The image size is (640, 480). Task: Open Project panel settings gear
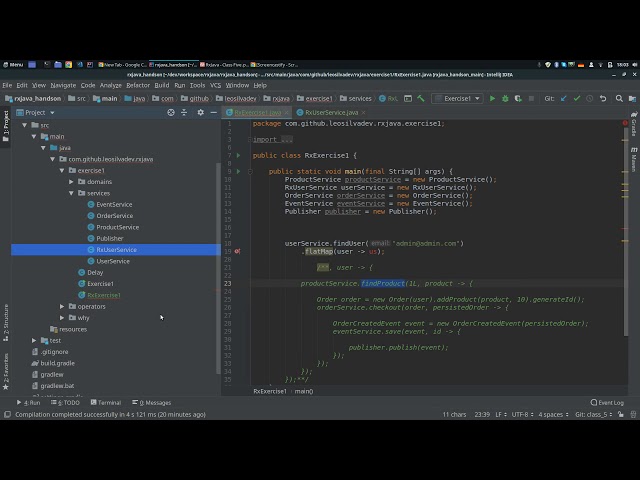(200, 112)
